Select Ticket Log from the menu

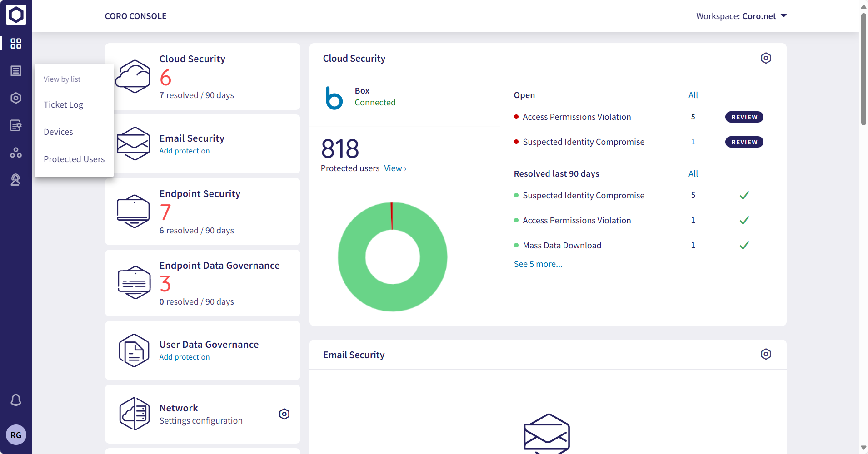[x=63, y=105]
